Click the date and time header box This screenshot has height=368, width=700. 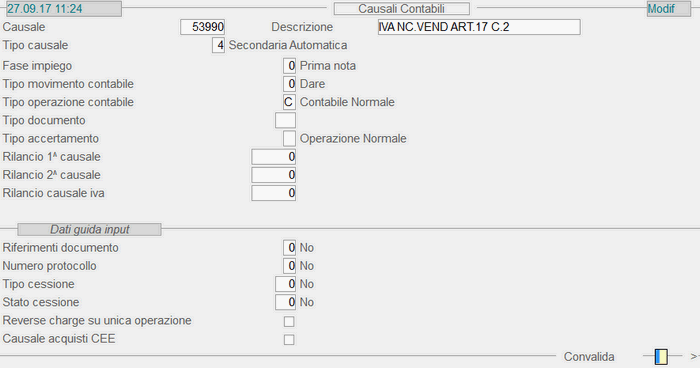(x=64, y=8)
